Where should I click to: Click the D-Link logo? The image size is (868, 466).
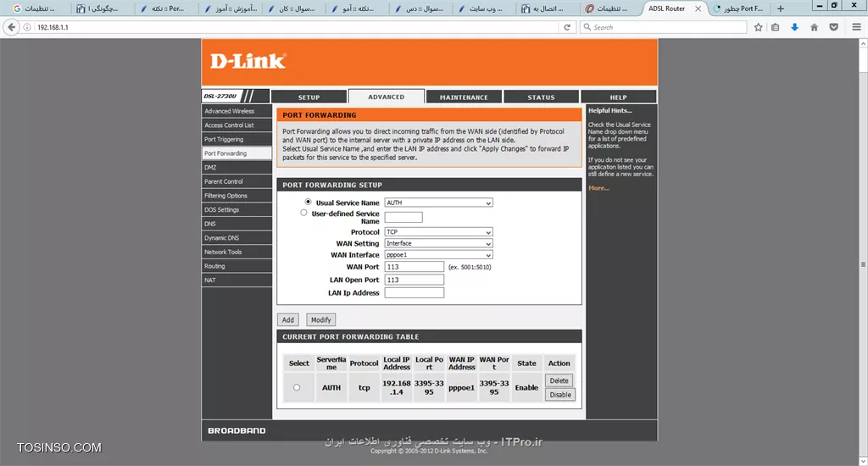[248, 60]
